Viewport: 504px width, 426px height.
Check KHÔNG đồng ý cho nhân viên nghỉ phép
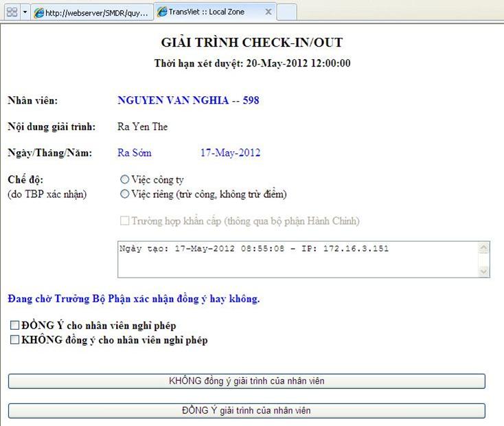click(x=14, y=339)
